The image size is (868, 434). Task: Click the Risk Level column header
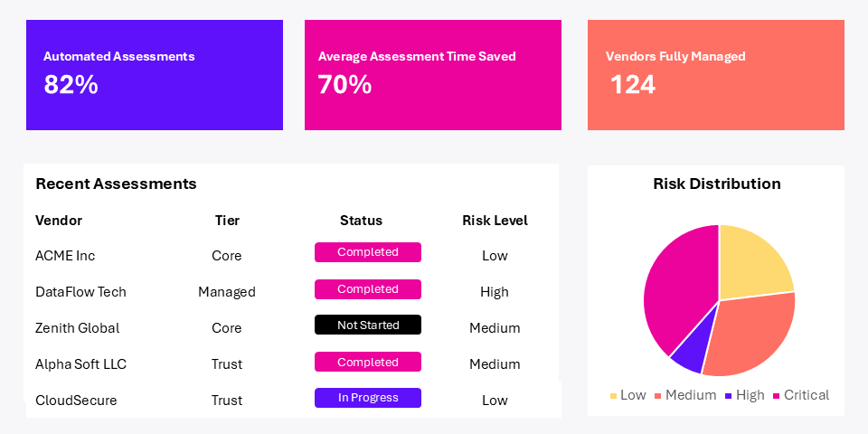pos(495,221)
